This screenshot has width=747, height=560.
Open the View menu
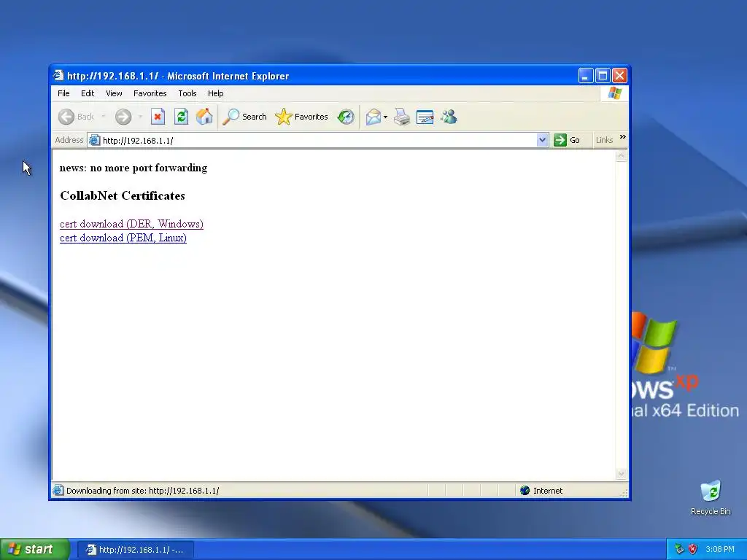(114, 93)
